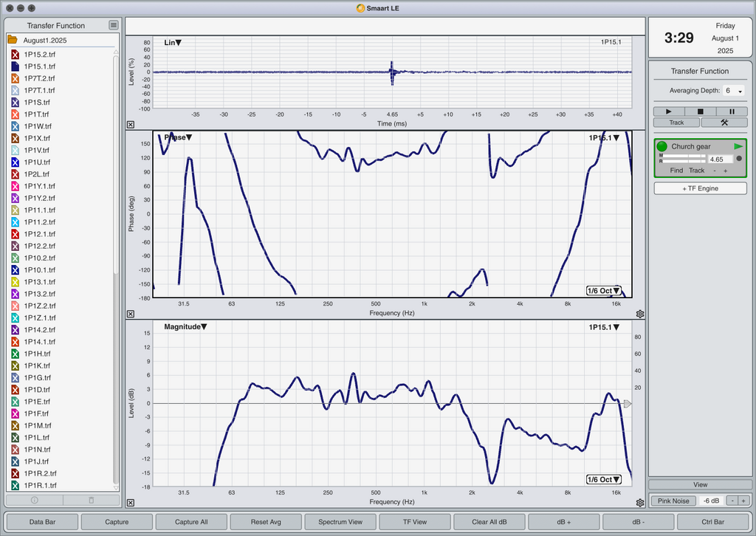Screen dimensions: 756x536
Task: Delete trace using trash icon
Action: click(x=91, y=500)
